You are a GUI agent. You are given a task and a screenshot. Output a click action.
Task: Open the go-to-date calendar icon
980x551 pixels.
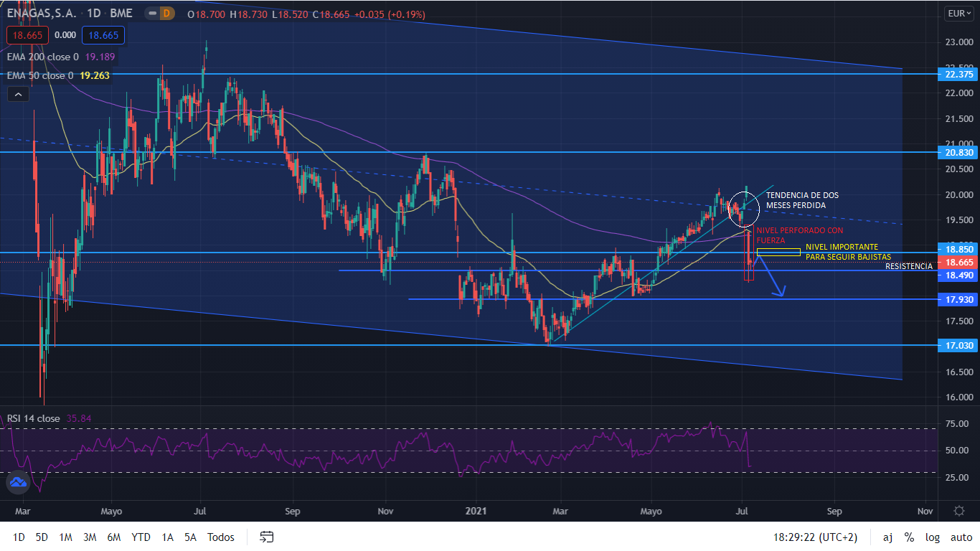coord(267,537)
